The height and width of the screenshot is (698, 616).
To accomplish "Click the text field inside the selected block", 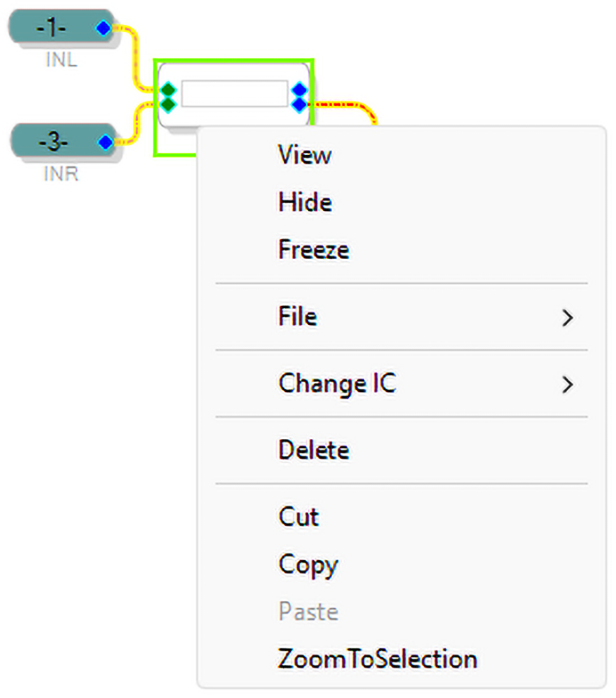I will pos(234,94).
